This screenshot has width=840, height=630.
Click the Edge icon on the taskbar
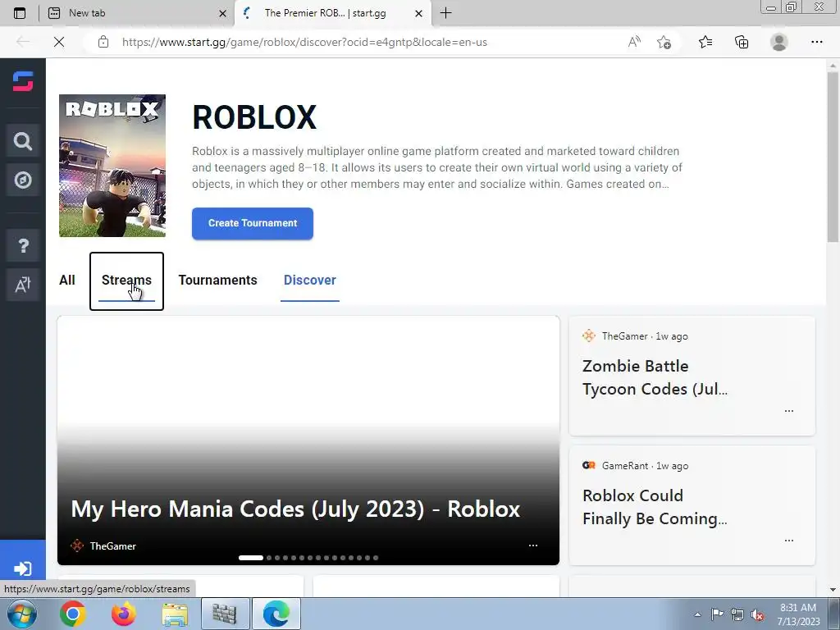276,614
